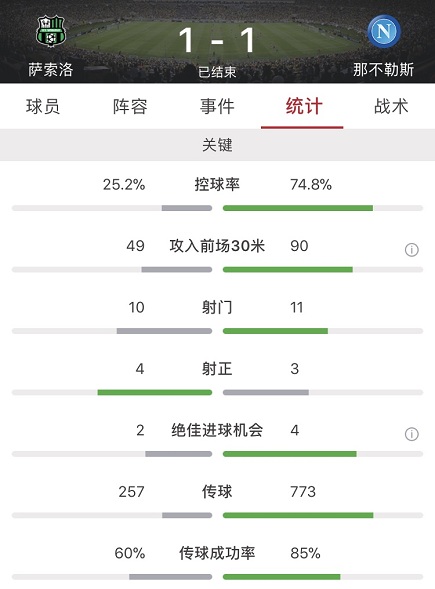Tap the 那不勒斯 team name
This screenshot has width=435, height=589.
[x=384, y=70]
